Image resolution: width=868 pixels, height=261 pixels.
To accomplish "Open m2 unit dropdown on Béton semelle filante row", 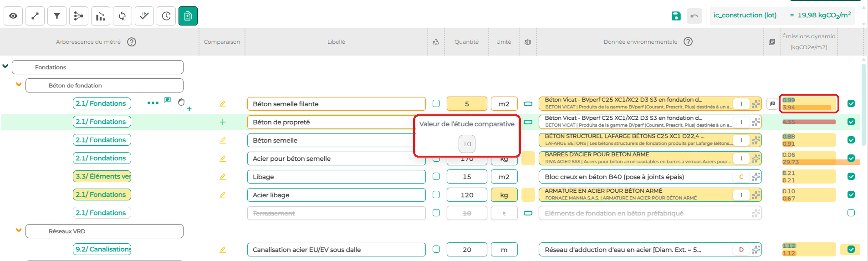I will pyautogui.click(x=504, y=104).
